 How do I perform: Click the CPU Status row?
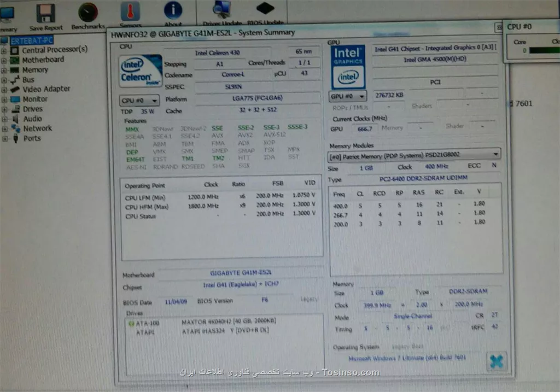pyautogui.click(x=220, y=215)
